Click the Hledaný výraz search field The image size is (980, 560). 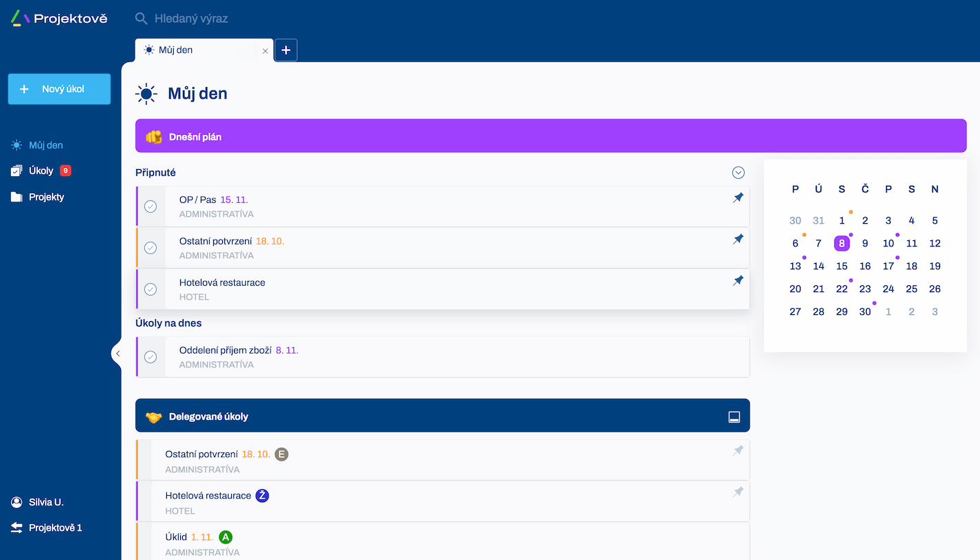[191, 19]
